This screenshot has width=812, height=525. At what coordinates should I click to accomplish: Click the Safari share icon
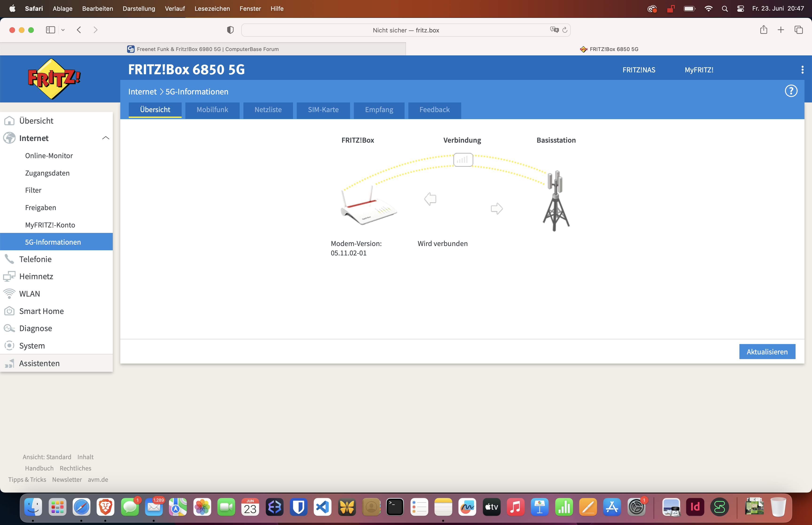(764, 30)
